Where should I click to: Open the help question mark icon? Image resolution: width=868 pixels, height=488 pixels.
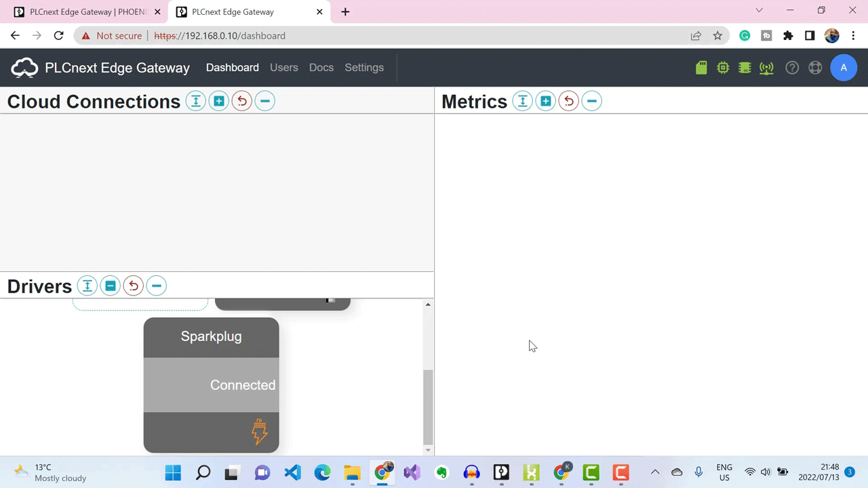[x=792, y=68]
